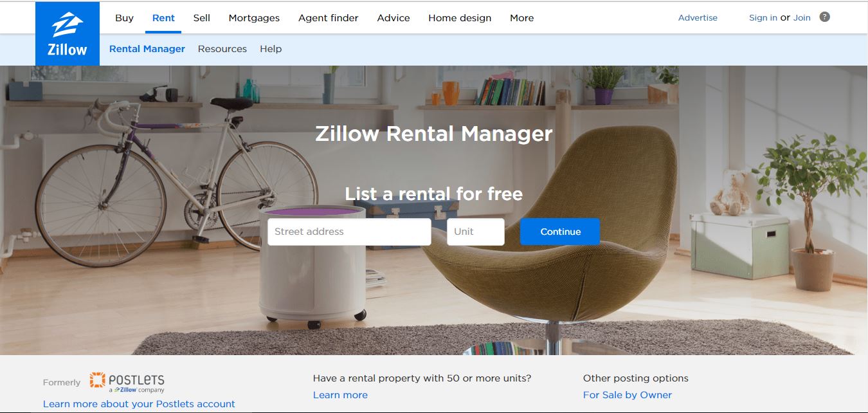Click the Zillow logo icon

tap(68, 33)
